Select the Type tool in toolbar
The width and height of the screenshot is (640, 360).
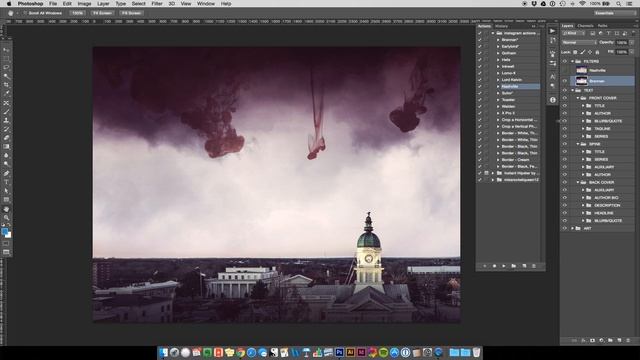(x=6, y=182)
